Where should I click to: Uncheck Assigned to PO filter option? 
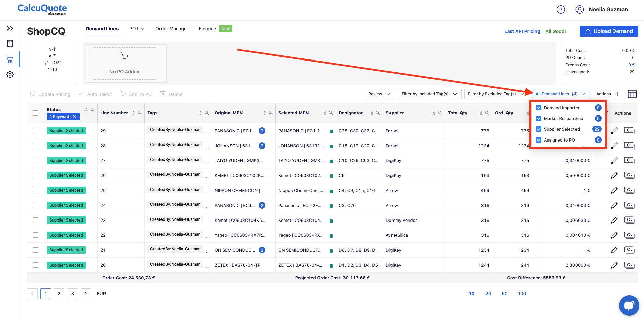[539, 140]
